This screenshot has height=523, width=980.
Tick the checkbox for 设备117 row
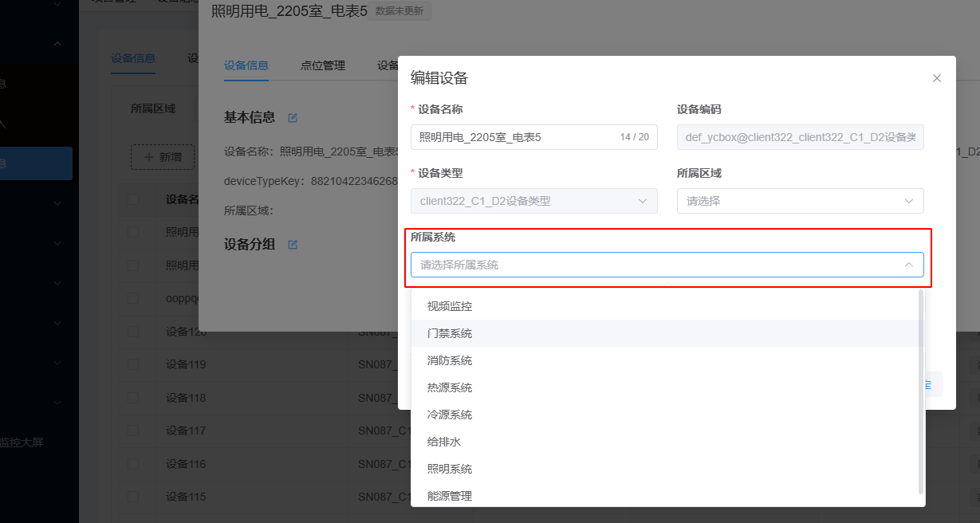coord(133,431)
